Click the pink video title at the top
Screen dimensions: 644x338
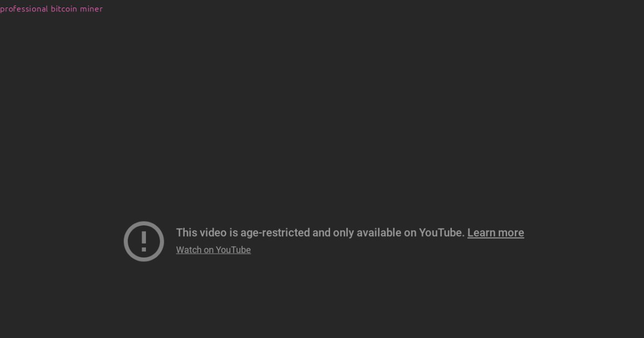pos(51,9)
